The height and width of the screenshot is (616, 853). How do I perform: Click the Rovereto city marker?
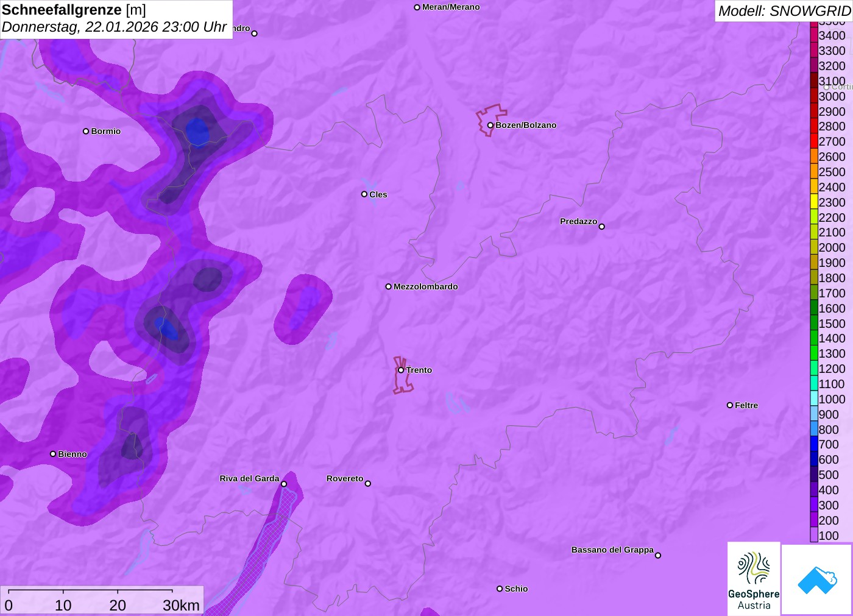[368, 484]
